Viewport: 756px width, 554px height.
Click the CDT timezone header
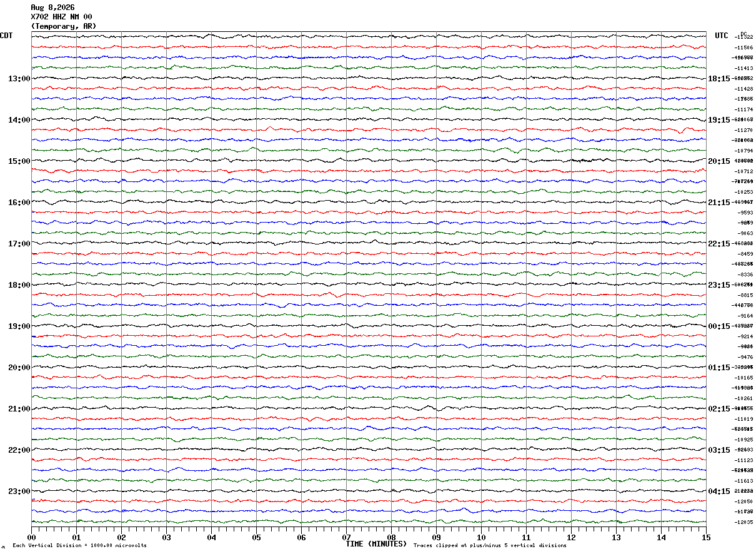click(x=6, y=36)
